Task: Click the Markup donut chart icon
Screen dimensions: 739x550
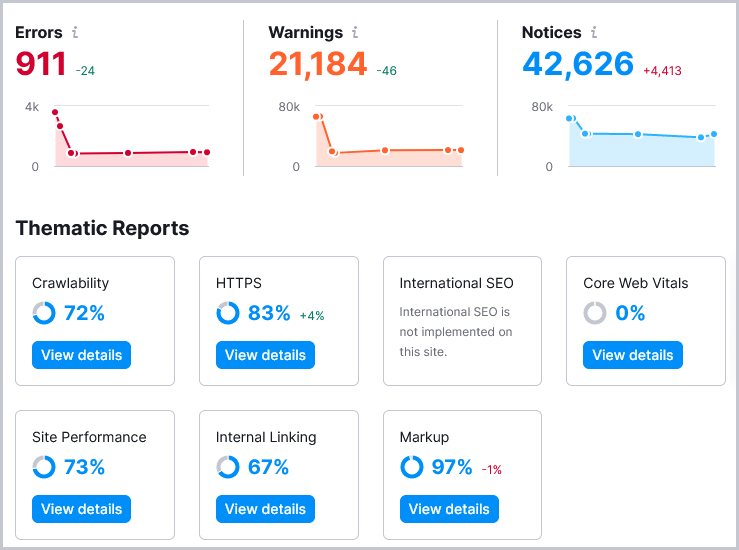Action: (412, 467)
